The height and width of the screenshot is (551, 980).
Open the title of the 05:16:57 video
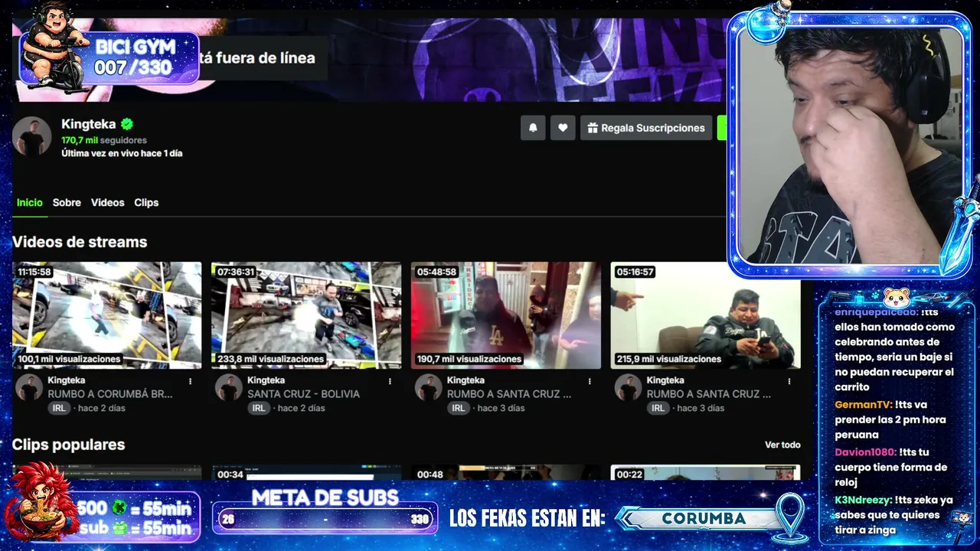pos(709,394)
